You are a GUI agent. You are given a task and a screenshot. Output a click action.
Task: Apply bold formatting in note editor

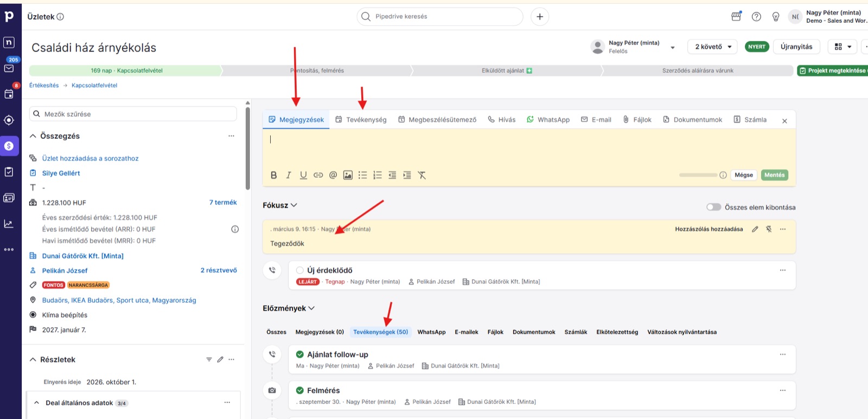point(273,175)
